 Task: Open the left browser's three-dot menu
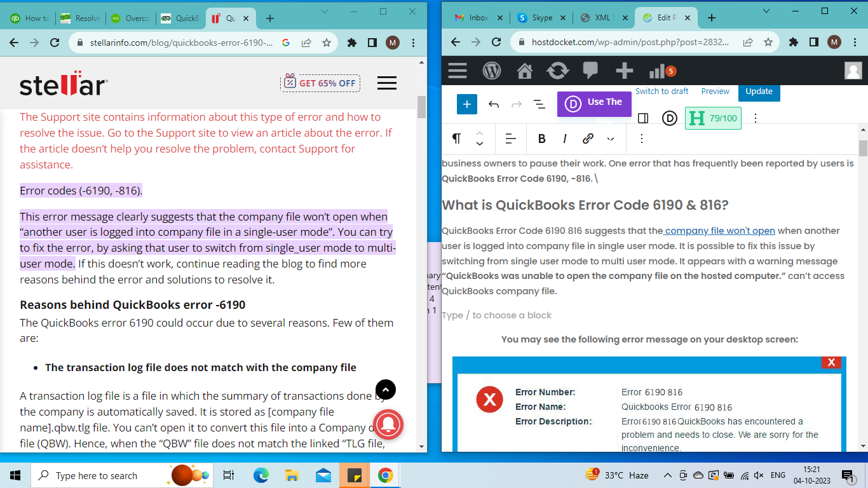pos(414,43)
